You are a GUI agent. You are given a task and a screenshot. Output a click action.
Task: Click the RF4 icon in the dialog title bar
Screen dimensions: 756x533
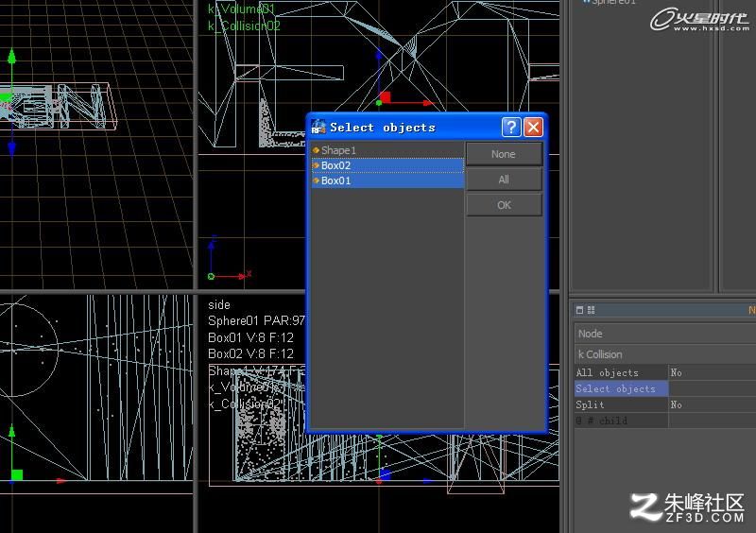(x=318, y=127)
